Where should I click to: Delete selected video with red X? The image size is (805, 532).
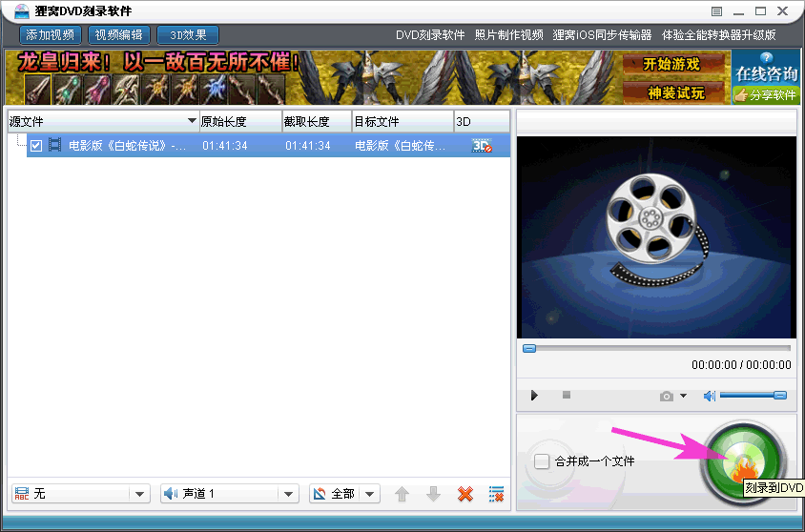(x=465, y=494)
